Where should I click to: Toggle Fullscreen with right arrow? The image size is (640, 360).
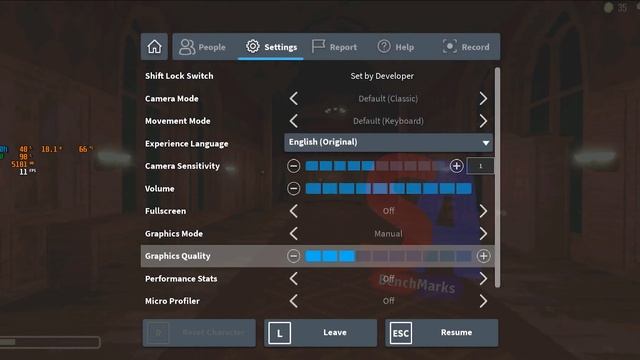(483, 211)
